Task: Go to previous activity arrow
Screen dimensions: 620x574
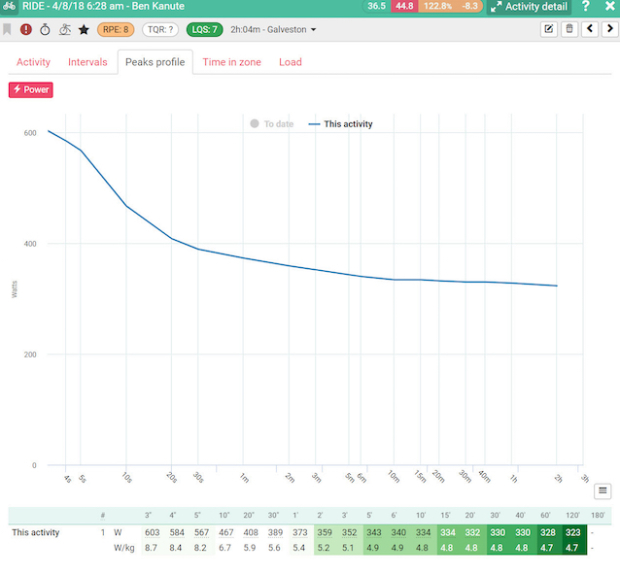Action: [590, 29]
